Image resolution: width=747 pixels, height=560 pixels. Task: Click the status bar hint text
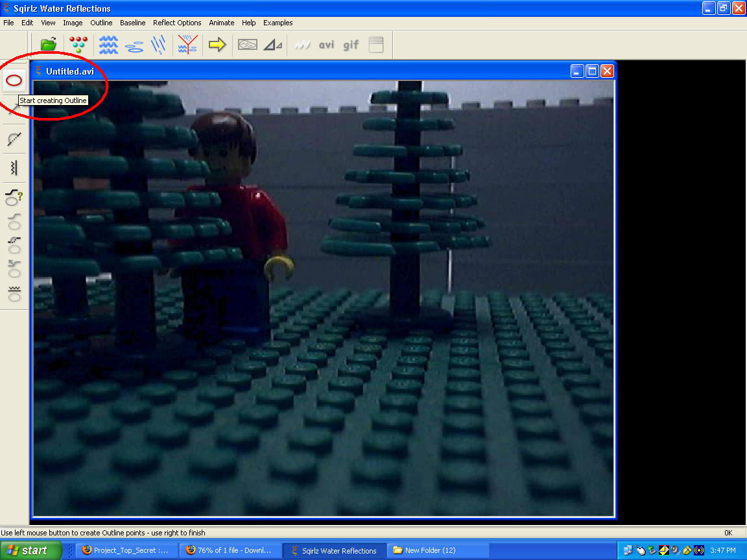(103, 533)
